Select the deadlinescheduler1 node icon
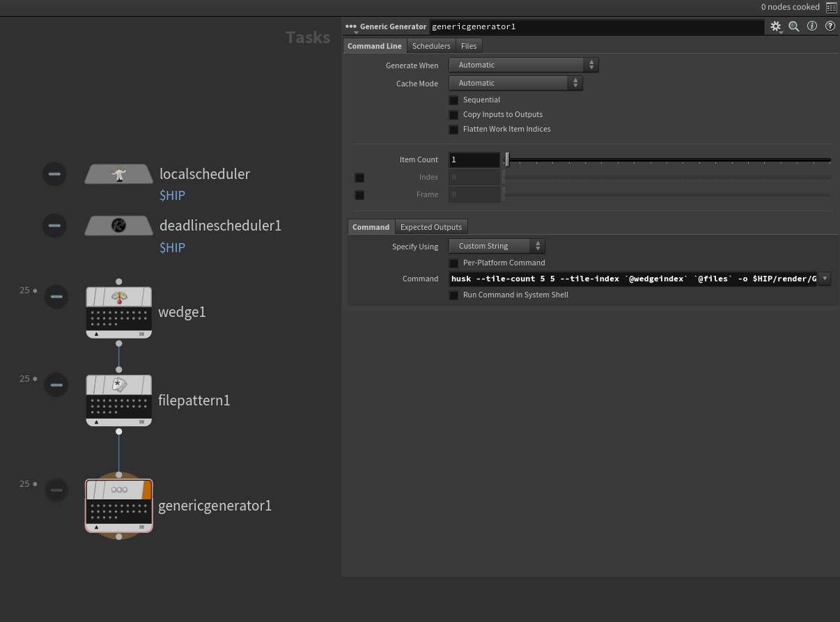The width and height of the screenshot is (840, 622). pyautogui.click(x=118, y=226)
